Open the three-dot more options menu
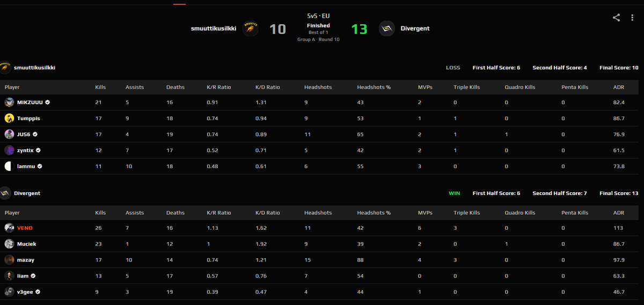 coord(632,18)
